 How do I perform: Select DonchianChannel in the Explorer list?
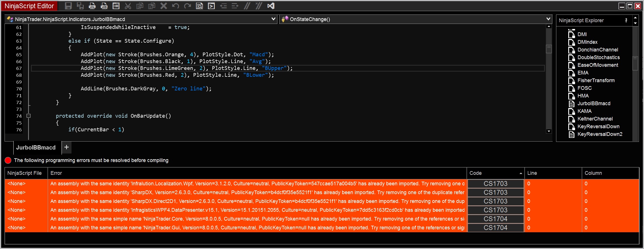(598, 50)
